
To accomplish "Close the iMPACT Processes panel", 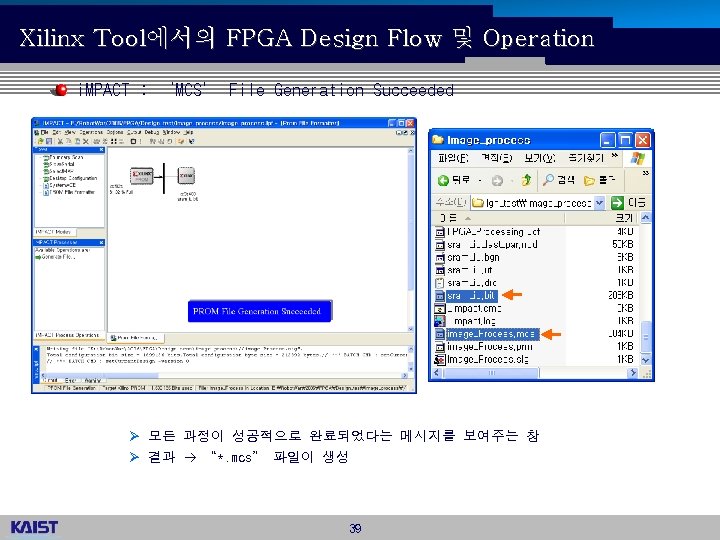I will [101, 242].
